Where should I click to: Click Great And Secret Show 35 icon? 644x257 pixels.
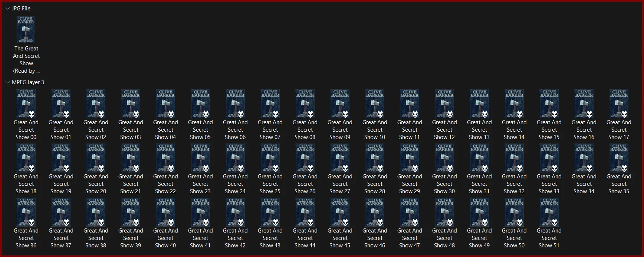619,158
